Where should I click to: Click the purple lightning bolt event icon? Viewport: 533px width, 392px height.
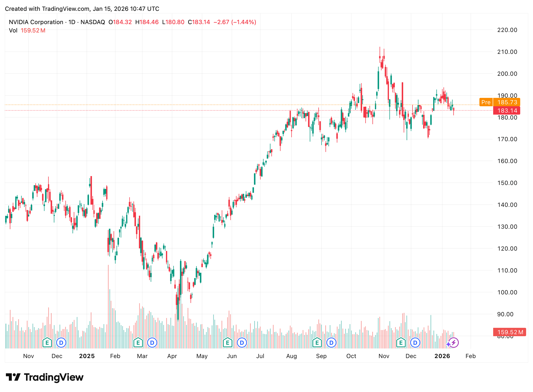(454, 343)
